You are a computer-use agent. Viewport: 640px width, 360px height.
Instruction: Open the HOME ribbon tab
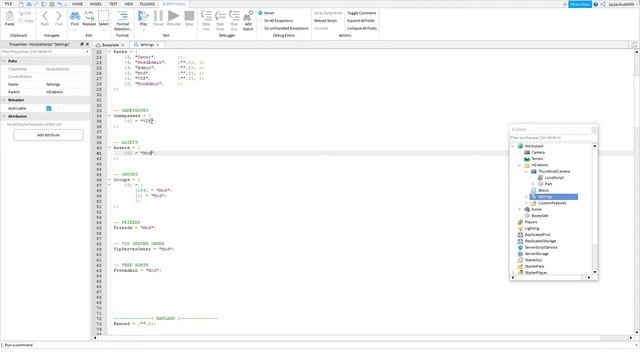click(x=77, y=4)
